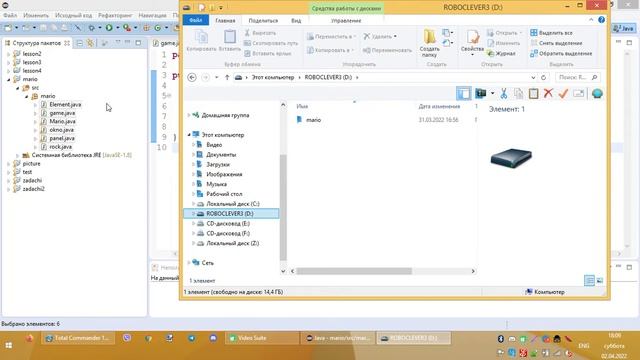Click the orange checkmark toolbar icon
This screenshot has height=360, width=640.
pos(563,93)
